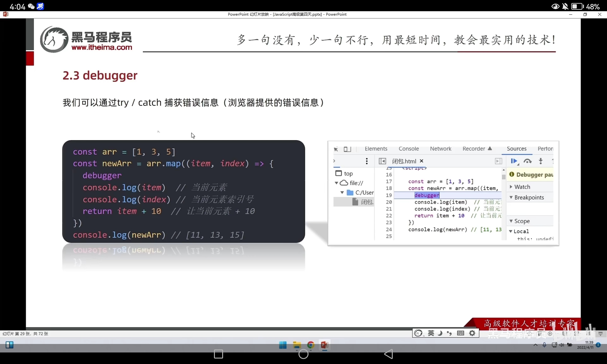Open Chrome from the taskbar
Screen dimensions: 607x364
point(310,345)
